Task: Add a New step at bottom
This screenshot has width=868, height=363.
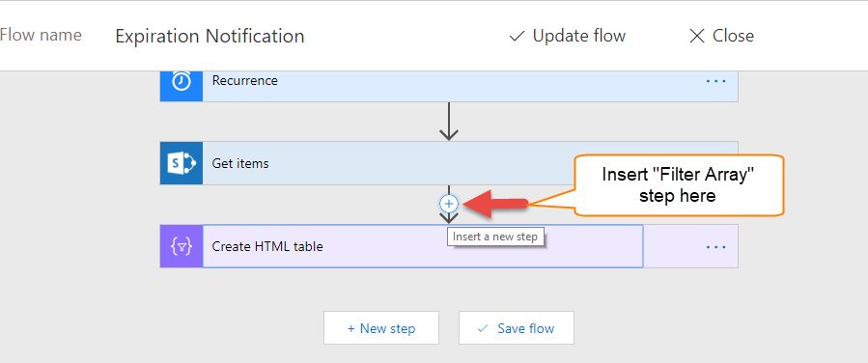Action: pos(381,328)
